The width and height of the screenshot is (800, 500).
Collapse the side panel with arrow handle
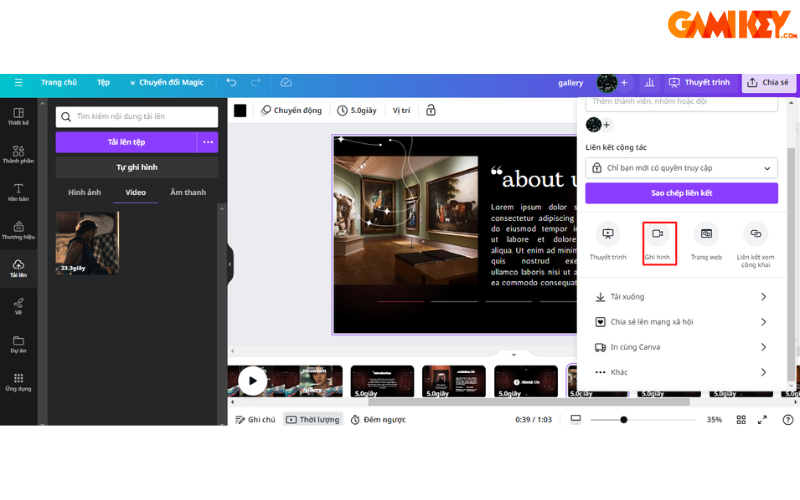pyautogui.click(x=230, y=264)
